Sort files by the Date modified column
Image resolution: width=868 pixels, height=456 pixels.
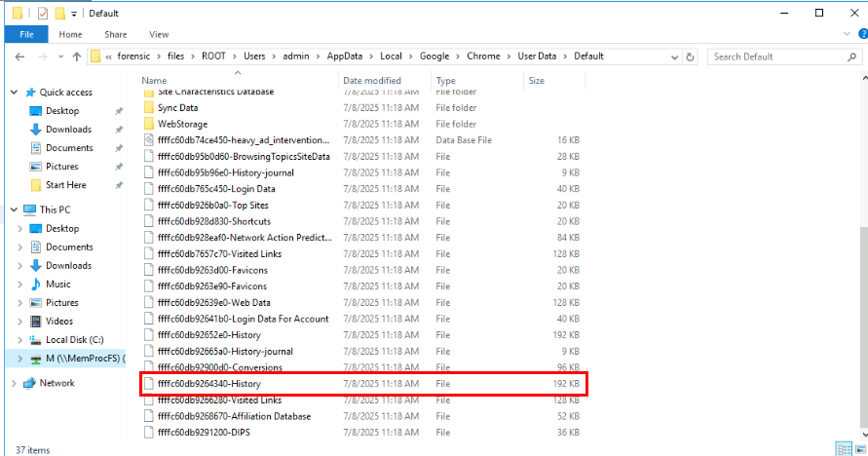click(x=371, y=80)
